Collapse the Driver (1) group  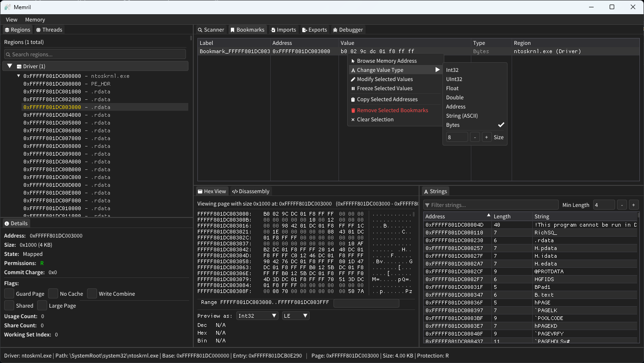pyautogui.click(x=9, y=66)
